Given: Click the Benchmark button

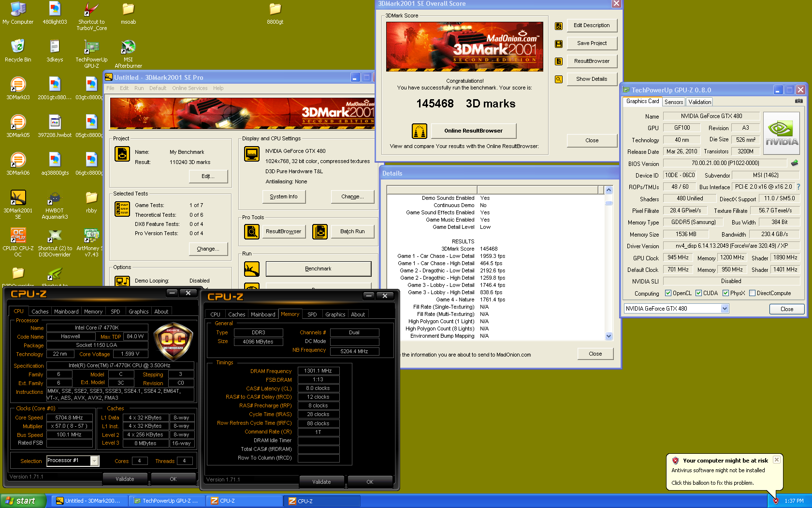Looking at the screenshot, I should pos(319,269).
